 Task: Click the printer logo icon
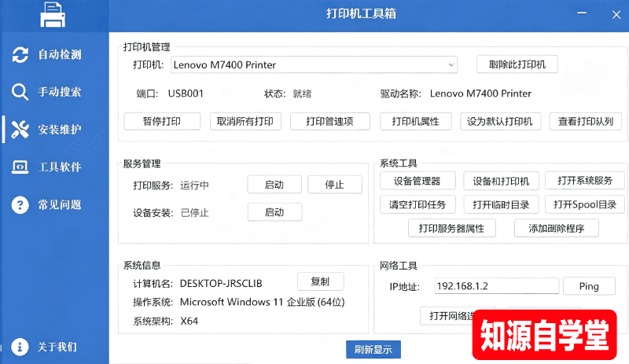coord(53,14)
